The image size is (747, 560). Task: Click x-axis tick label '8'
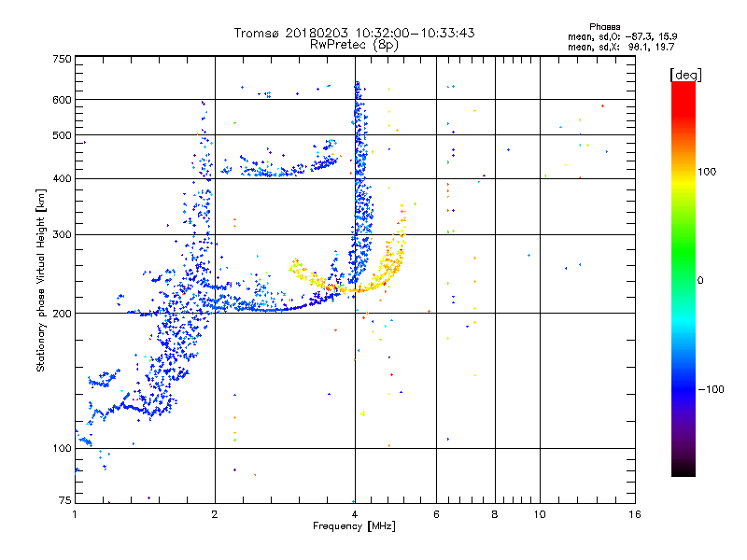tap(495, 514)
